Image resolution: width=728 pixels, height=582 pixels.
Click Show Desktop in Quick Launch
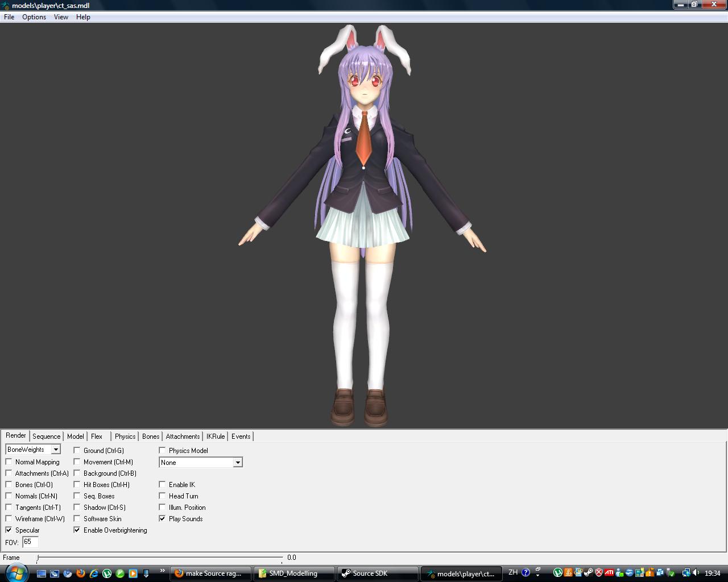(42, 573)
